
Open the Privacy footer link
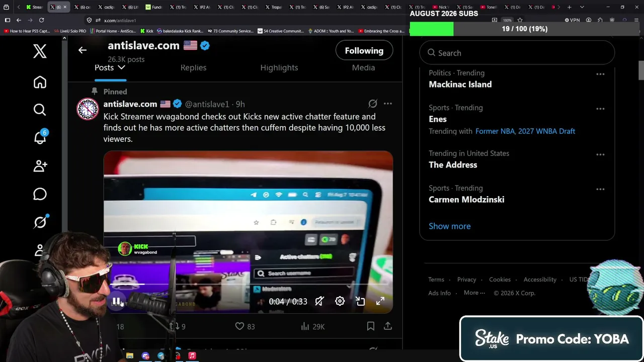pyautogui.click(x=466, y=280)
